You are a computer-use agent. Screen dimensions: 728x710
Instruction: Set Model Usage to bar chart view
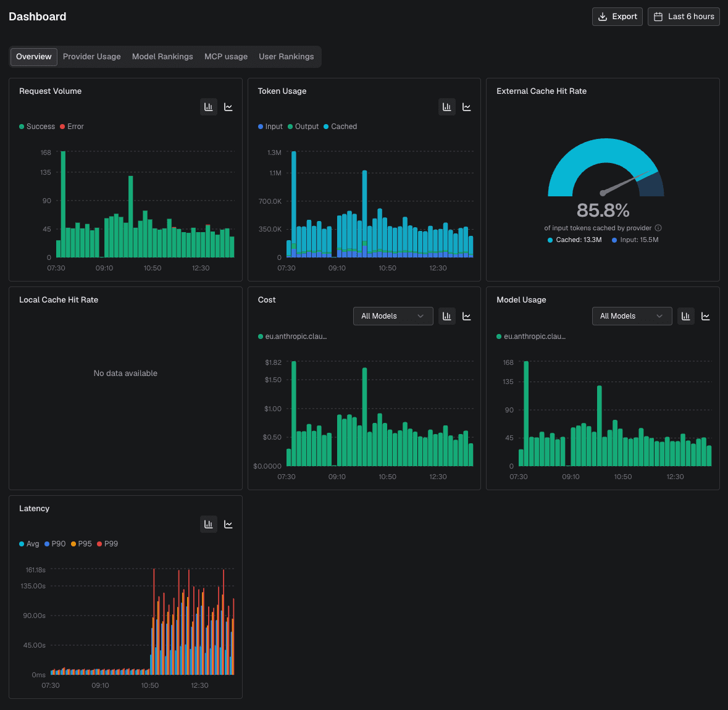[686, 316]
